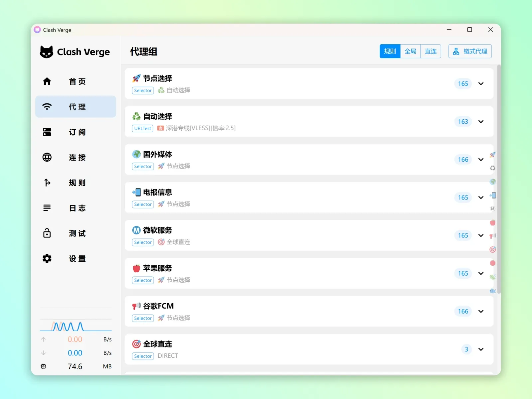Image resolution: width=532 pixels, height=399 pixels.
Task: Jump to group using target quick-nav icon
Action: 492,250
